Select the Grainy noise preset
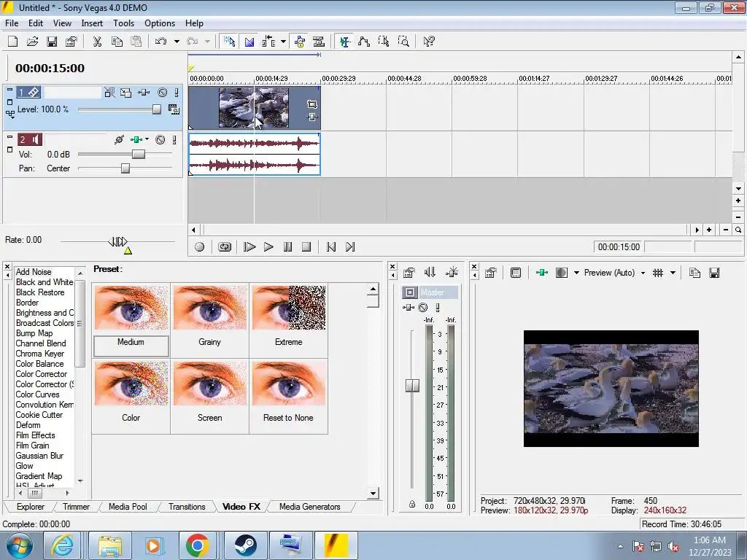 point(209,320)
